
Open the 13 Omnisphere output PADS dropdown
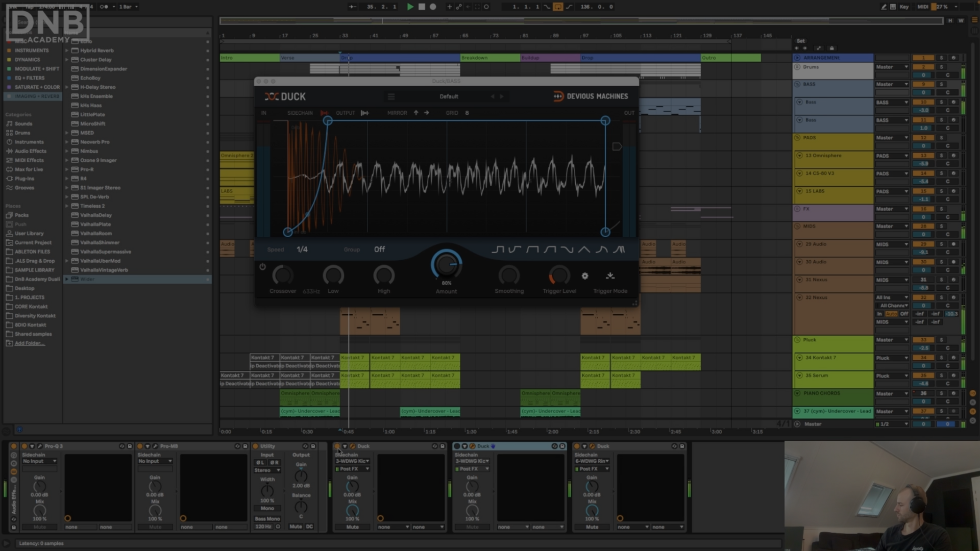pyautogui.click(x=892, y=156)
